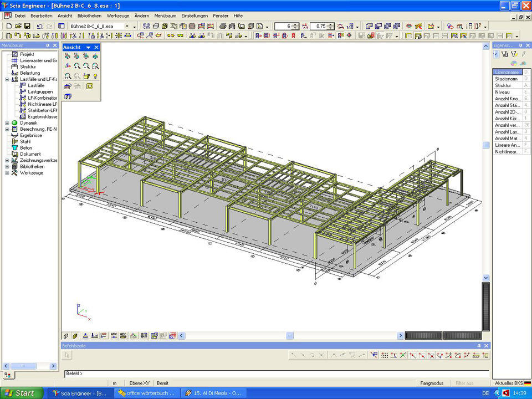The height and width of the screenshot is (399, 532).
Task: Click the Save icon in the toolbar
Action: click(x=27, y=26)
